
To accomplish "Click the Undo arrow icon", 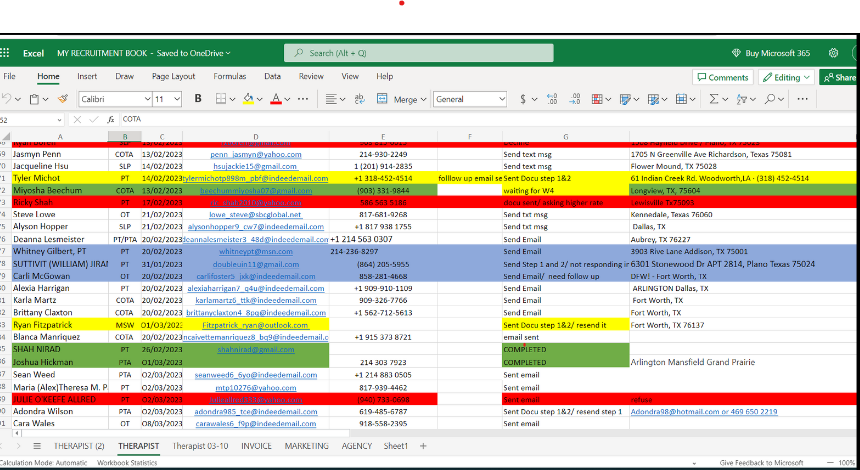I will click(x=6, y=99).
